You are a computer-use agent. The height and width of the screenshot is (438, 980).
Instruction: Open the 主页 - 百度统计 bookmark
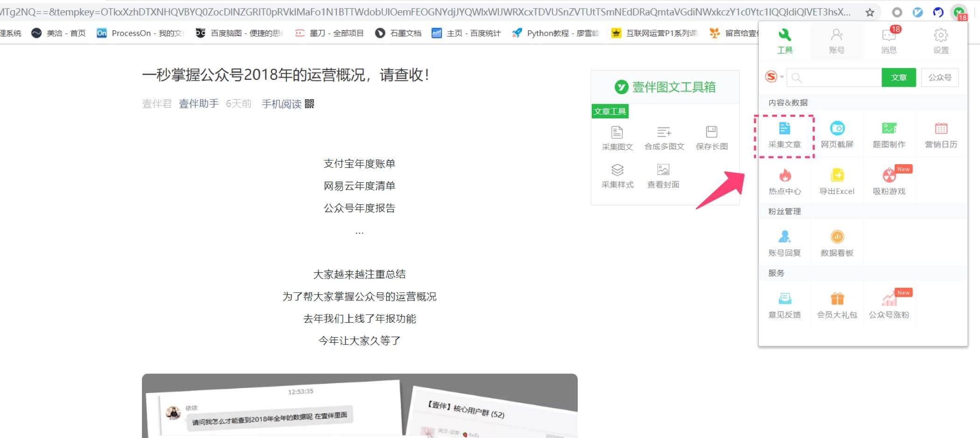(466, 33)
